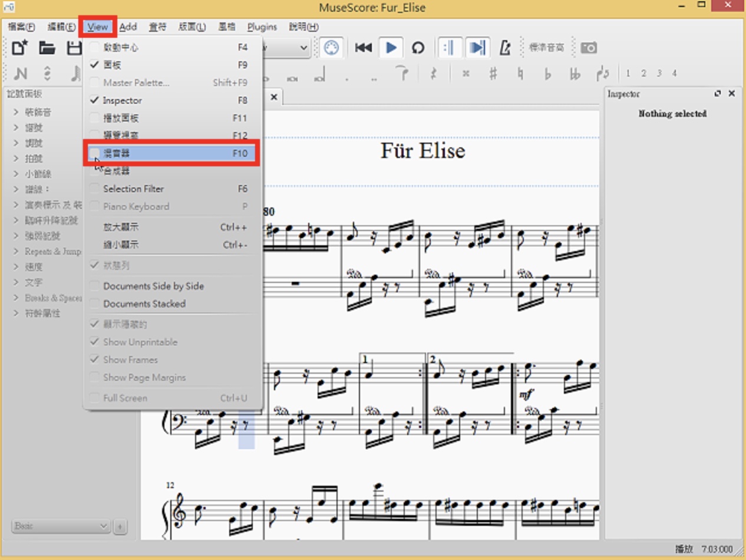The image size is (746, 560).
Task: Insert a rest with the rest icon
Action: [434, 74]
